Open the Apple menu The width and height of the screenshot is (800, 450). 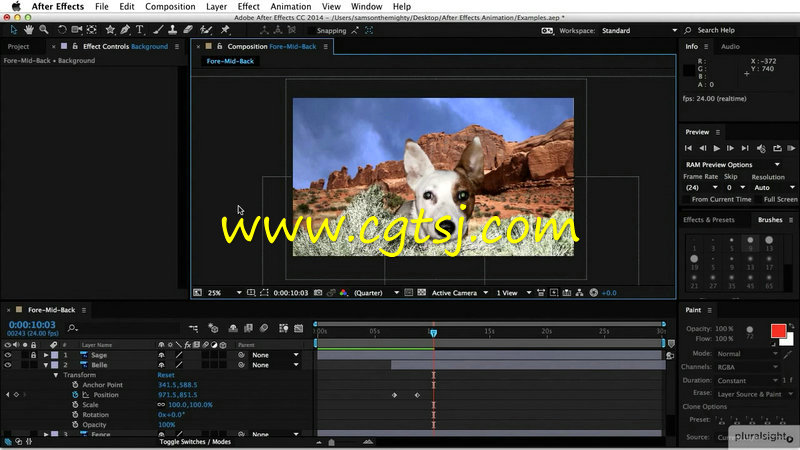click(16, 7)
